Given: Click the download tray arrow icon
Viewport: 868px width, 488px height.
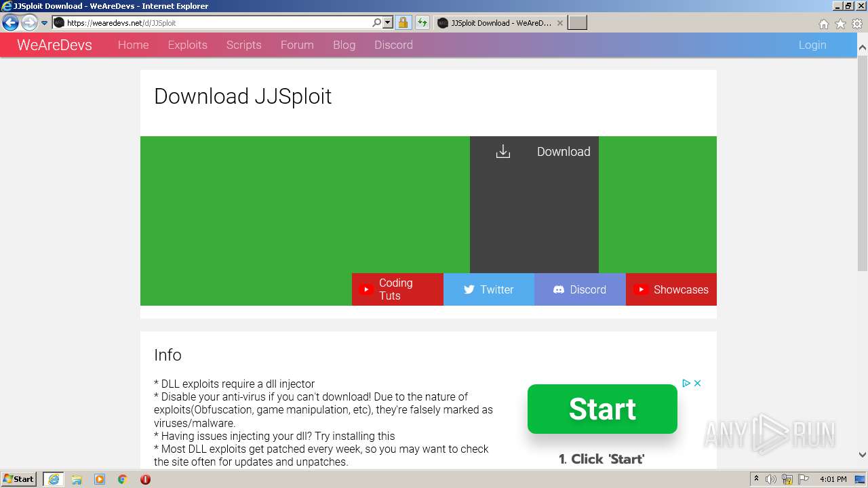Looking at the screenshot, I should click(502, 152).
